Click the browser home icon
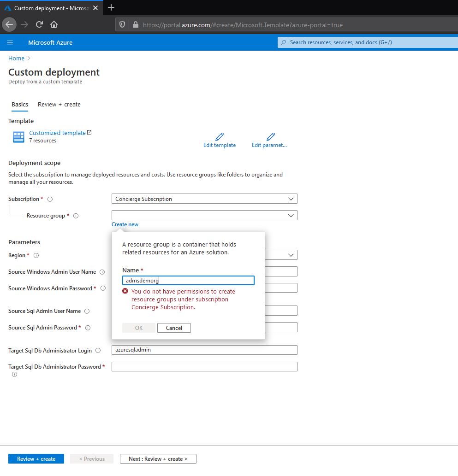458x476 pixels. tap(54, 25)
